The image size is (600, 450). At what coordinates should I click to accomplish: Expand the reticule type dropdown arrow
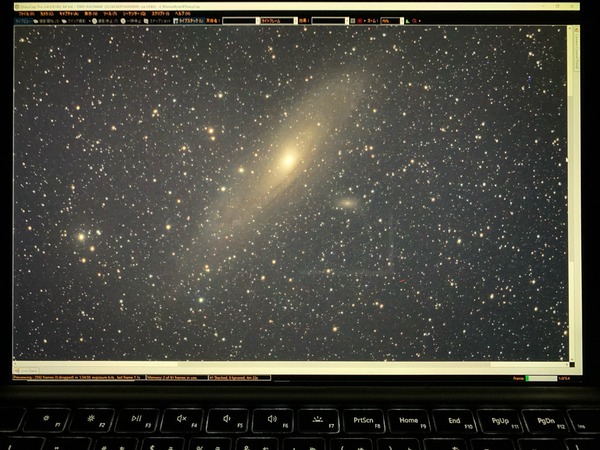tap(365, 21)
